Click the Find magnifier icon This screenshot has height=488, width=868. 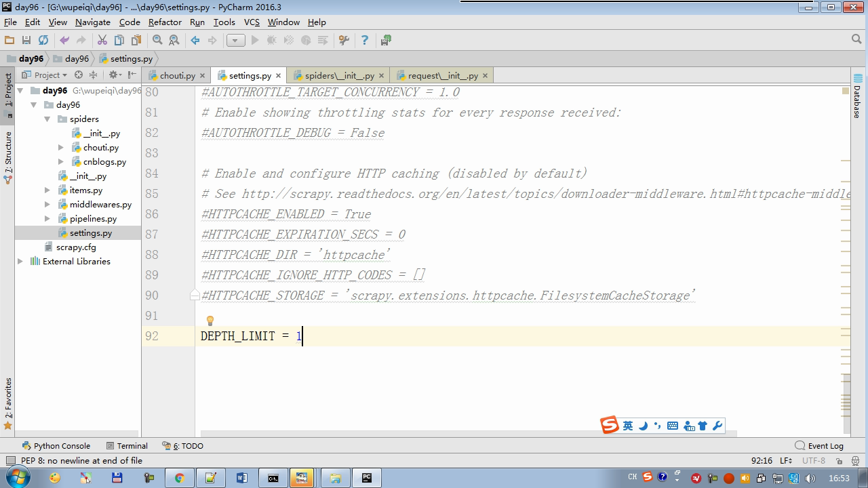[157, 40]
